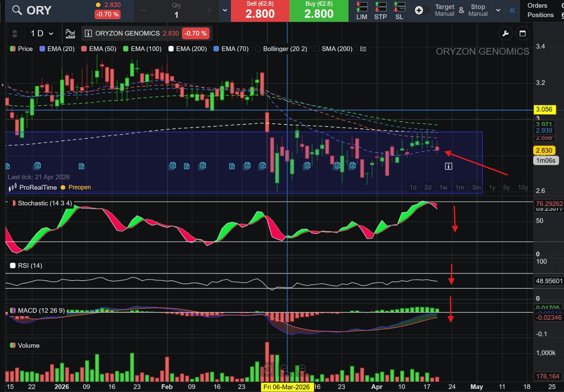The image size is (564, 392).
Task: Select the LIM order type icon
Action: (362, 11)
